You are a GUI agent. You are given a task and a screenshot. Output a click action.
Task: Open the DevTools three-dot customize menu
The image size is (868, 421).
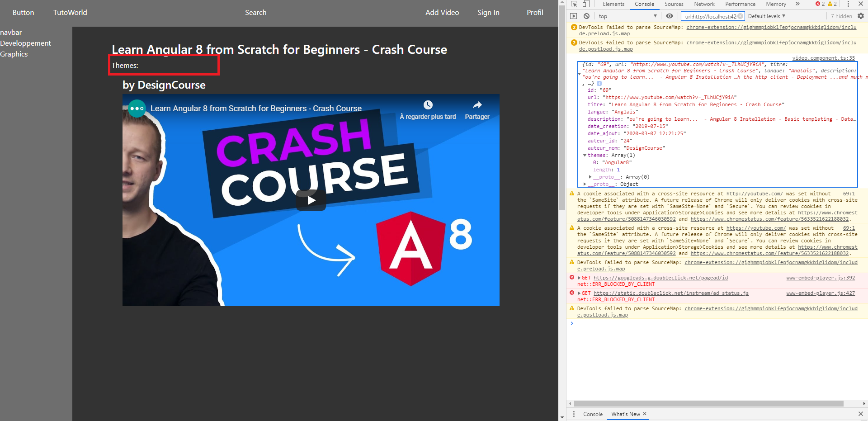click(848, 4)
